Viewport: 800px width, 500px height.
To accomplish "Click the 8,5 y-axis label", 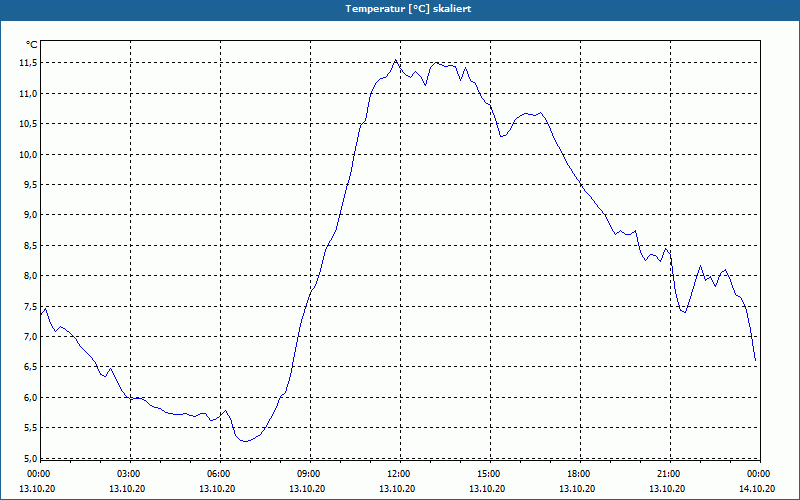I will [x=30, y=245].
